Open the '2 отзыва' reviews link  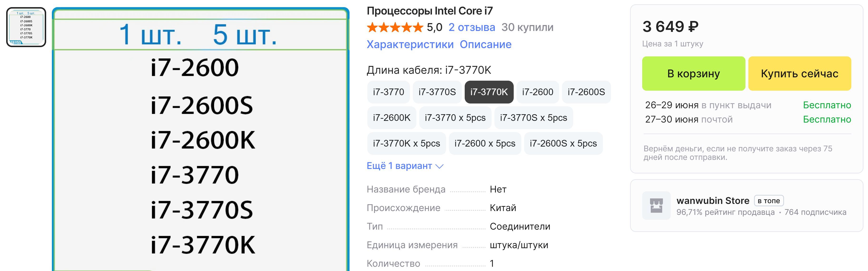[x=472, y=27]
